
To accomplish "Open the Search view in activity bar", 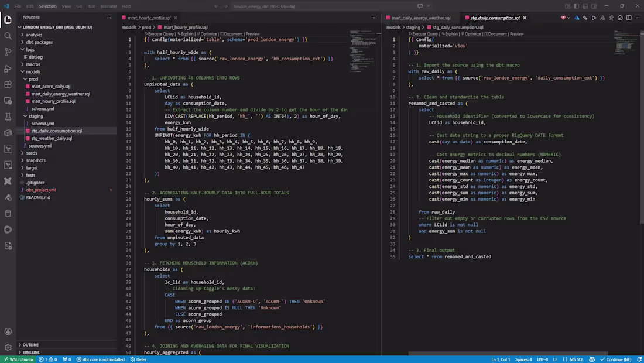I will coord(8,36).
